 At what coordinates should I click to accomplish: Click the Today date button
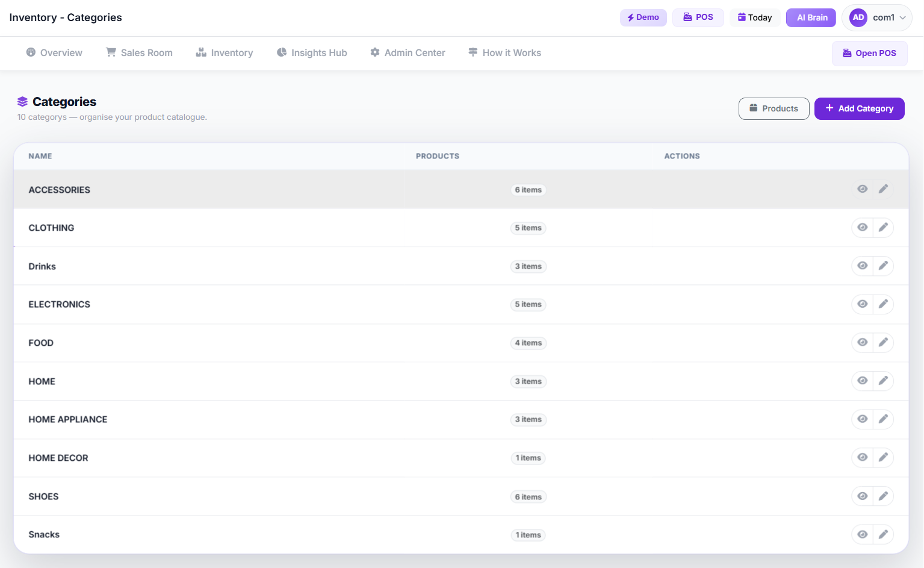pos(755,17)
